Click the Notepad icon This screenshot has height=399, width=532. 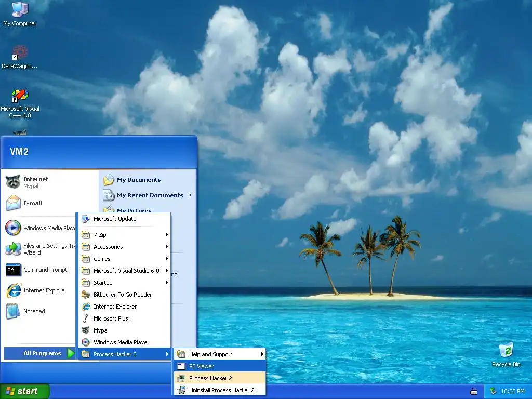tap(13, 311)
